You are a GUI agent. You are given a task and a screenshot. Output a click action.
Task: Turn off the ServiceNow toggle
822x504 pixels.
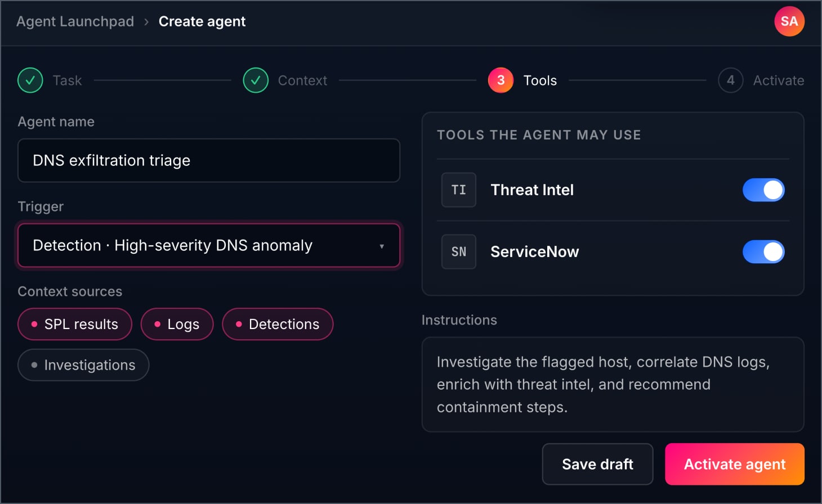tap(763, 252)
